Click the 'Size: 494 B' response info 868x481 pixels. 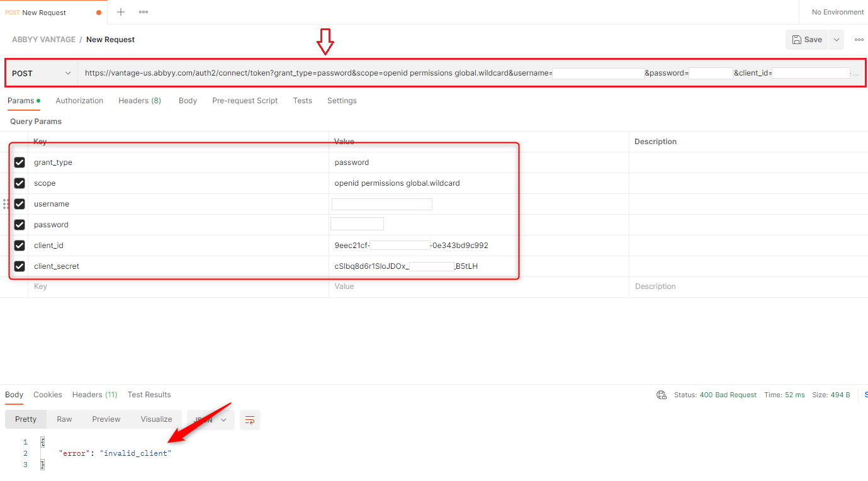[831, 395]
